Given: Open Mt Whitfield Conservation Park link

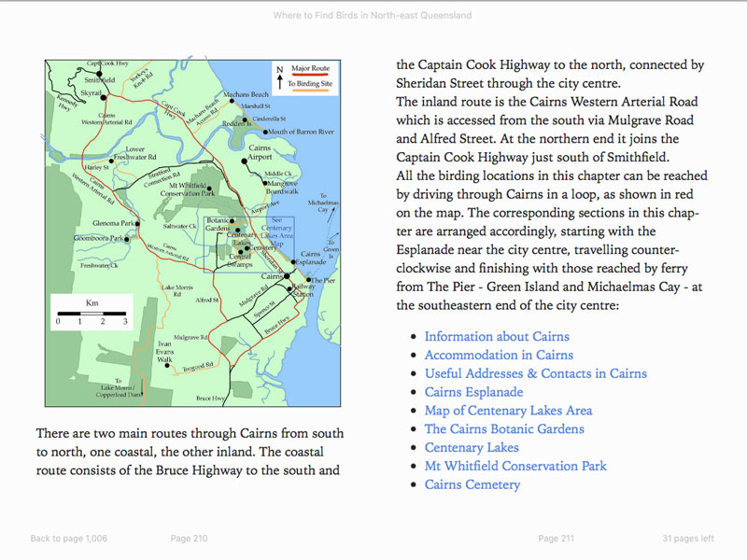Looking at the screenshot, I should click(515, 467).
